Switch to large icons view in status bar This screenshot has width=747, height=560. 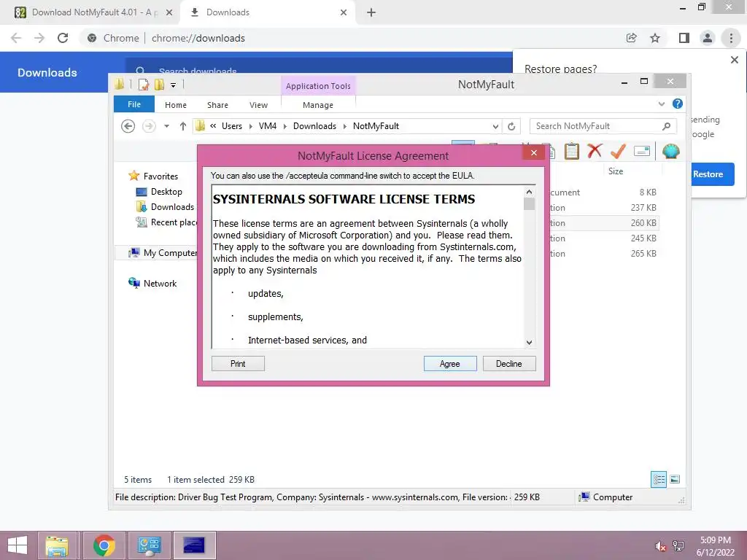pos(675,479)
